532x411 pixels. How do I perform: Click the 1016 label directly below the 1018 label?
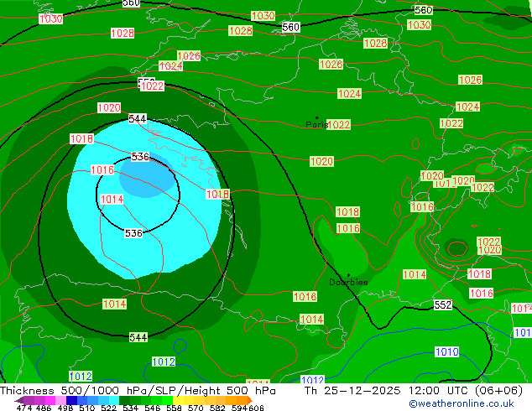pos(348,228)
